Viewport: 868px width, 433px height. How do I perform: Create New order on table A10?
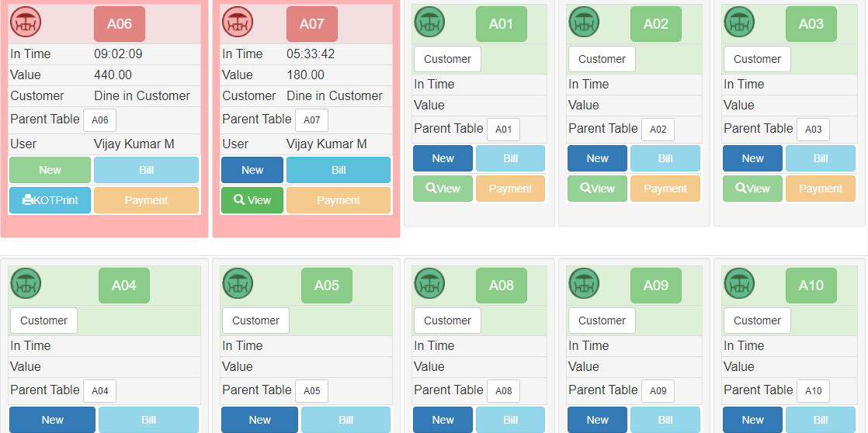pos(752,420)
